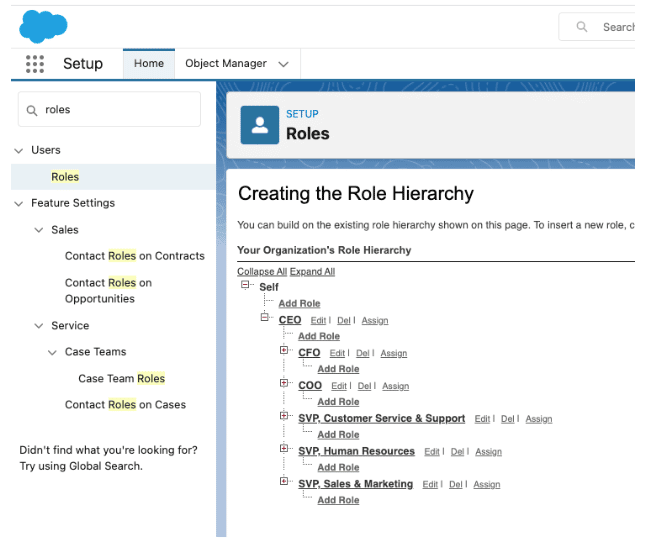This screenshot has width=647, height=551.
Task: Assign users to SVP, Customer Service & Support
Action: tap(539, 419)
